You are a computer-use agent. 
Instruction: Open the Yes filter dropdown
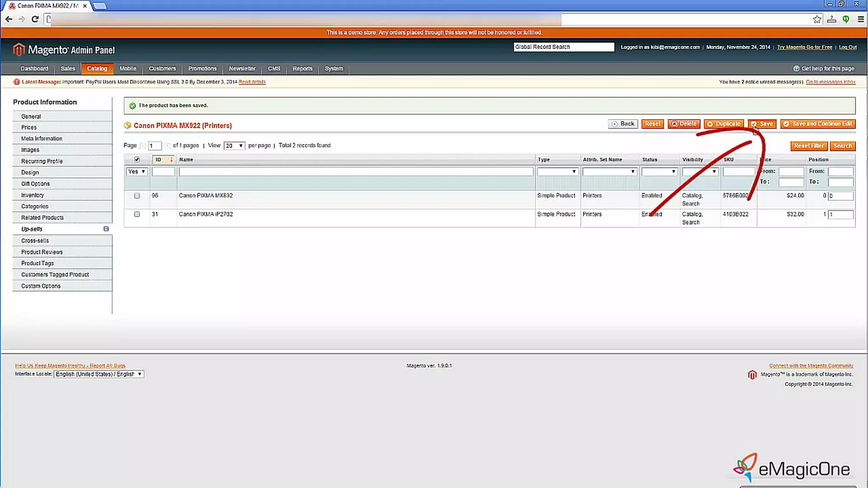click(x=136, y=172)
